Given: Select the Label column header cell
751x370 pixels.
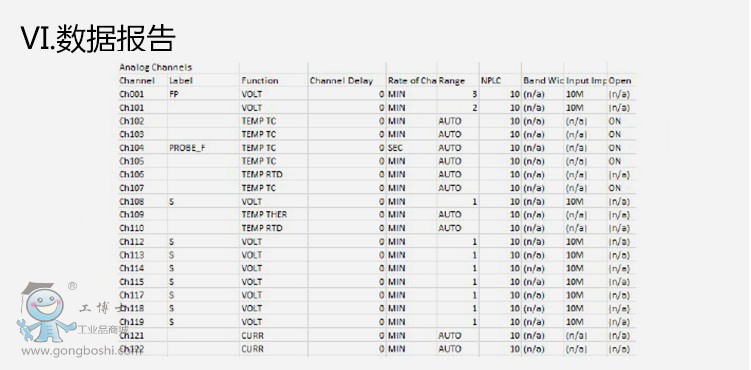Looking at the screenshot, I should click(181, 81).
